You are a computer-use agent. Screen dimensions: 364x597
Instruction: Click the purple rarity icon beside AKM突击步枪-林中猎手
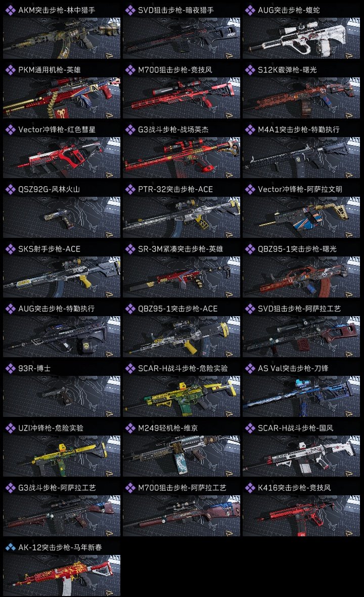[x=10, y=10]
